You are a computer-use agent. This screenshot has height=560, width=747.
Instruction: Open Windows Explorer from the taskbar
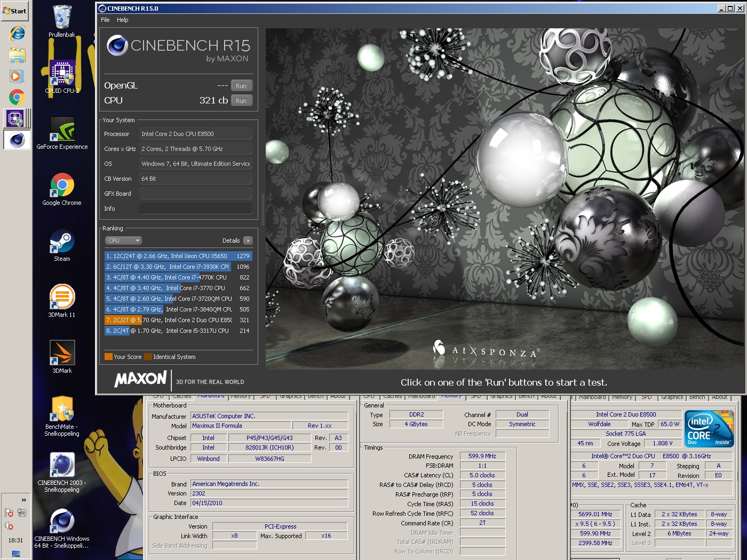(17, 55)
